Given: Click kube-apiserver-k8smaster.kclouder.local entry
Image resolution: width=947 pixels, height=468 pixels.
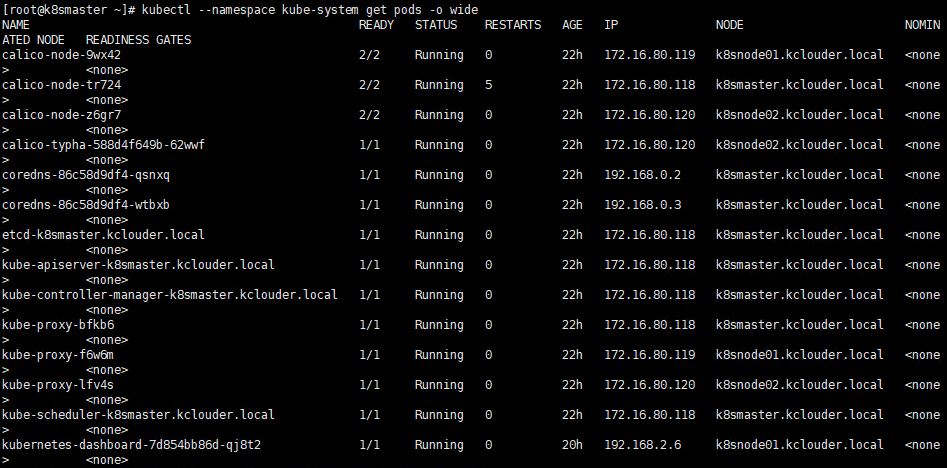Looking at the screenshot, I should 138,265.
